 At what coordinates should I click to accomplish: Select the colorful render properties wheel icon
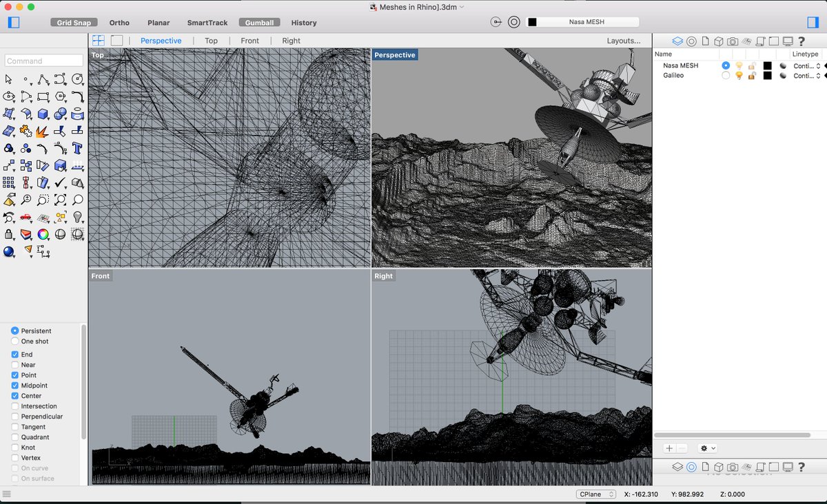coord(42,234)
